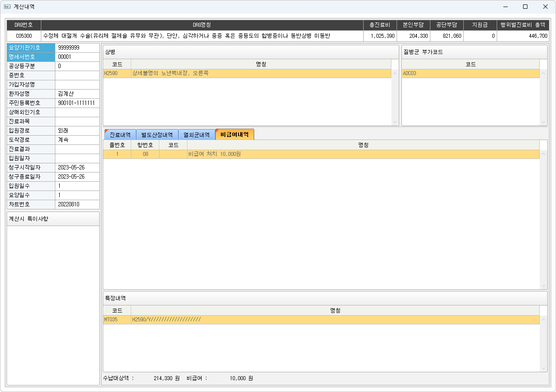
Task: Select the 열외군내역 tab
Action: click(x=196, y=135)
